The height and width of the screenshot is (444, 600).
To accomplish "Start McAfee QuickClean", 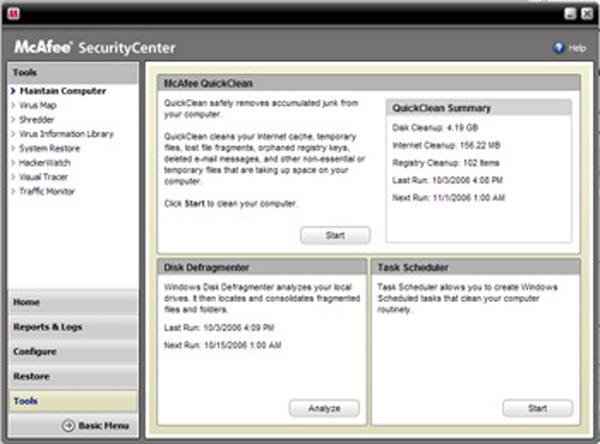I will (x=335, y=235).
